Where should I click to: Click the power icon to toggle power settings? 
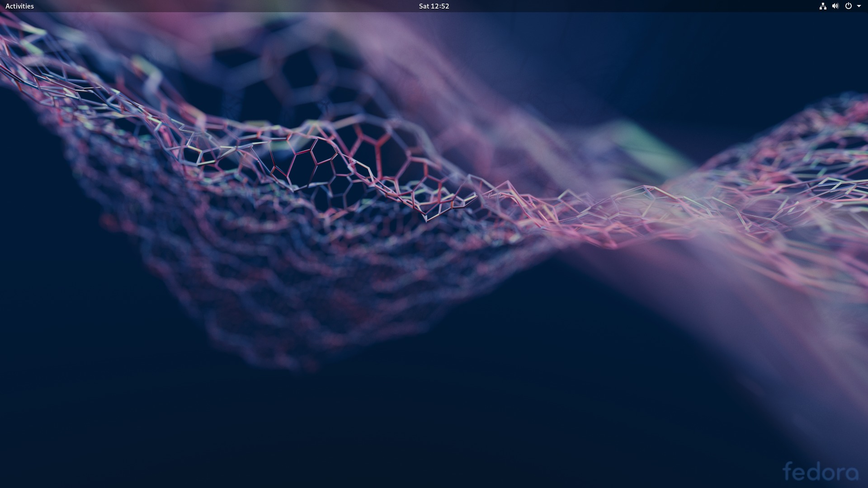tap(849, 6)
